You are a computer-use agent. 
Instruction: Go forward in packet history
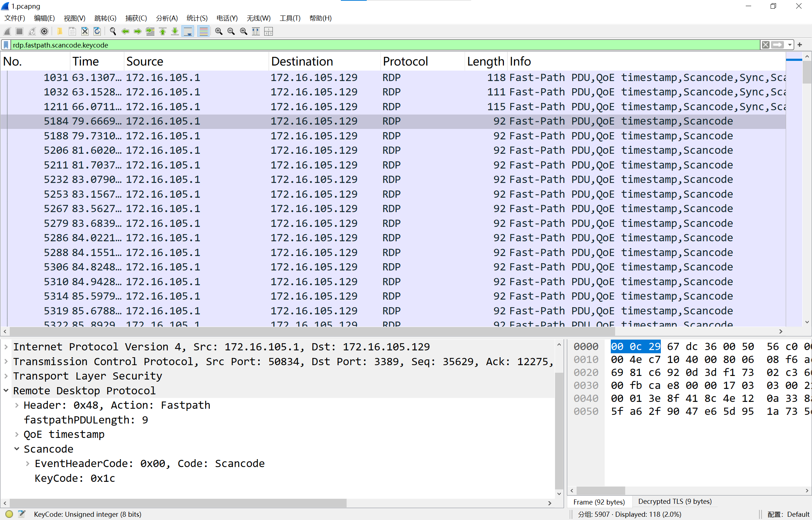click(137, 32)
